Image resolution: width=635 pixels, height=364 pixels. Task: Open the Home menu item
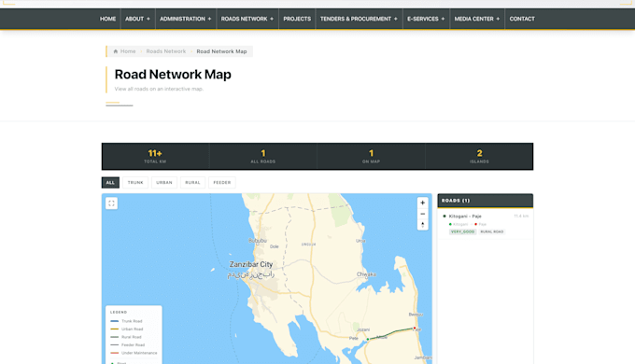(x=107, y=19)
